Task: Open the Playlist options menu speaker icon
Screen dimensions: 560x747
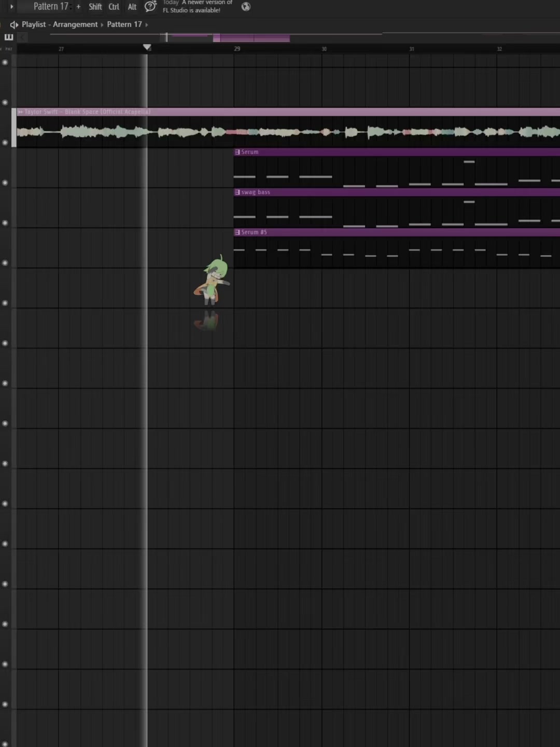Action: tap(14, 24)
